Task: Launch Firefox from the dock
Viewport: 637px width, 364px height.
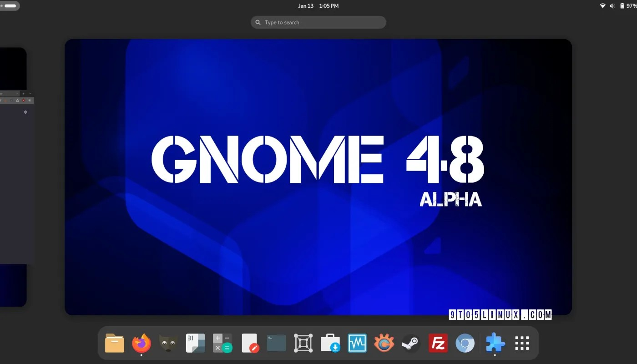Action: pos(142,343)
